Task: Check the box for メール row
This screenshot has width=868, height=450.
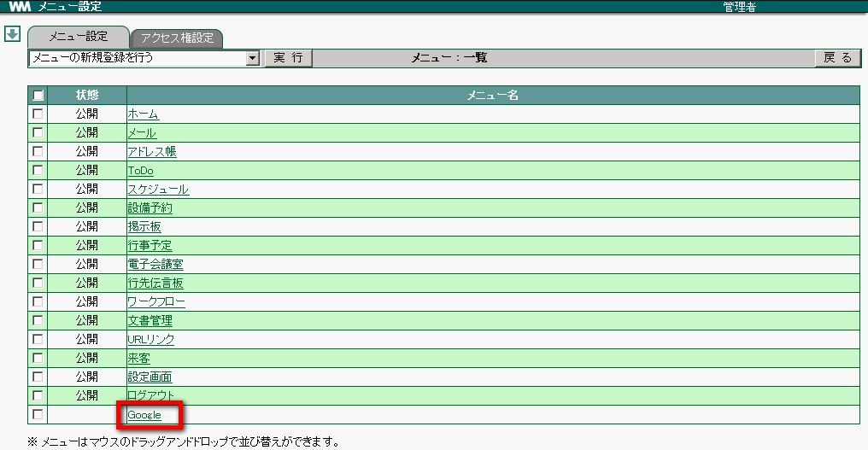Action: (38, 132)
